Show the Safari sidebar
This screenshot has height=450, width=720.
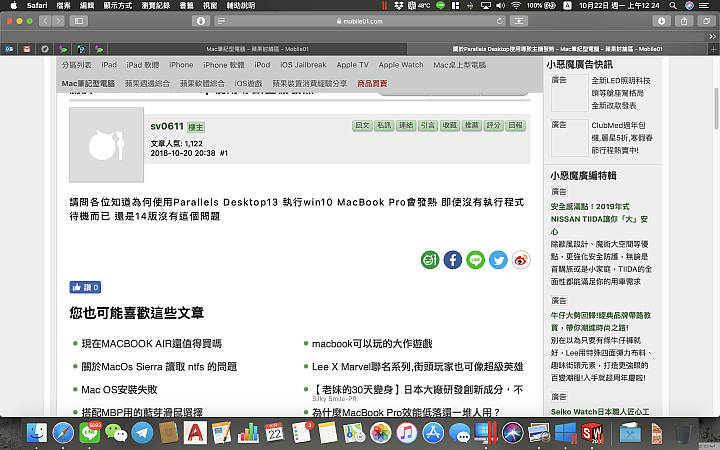click(x=79, y=21)
